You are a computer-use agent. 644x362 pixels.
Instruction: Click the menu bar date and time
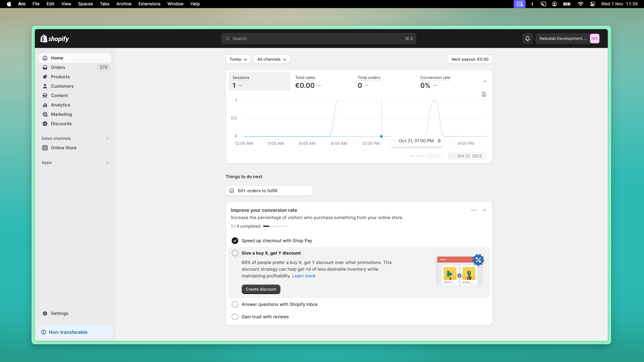(x=619, y=4)
